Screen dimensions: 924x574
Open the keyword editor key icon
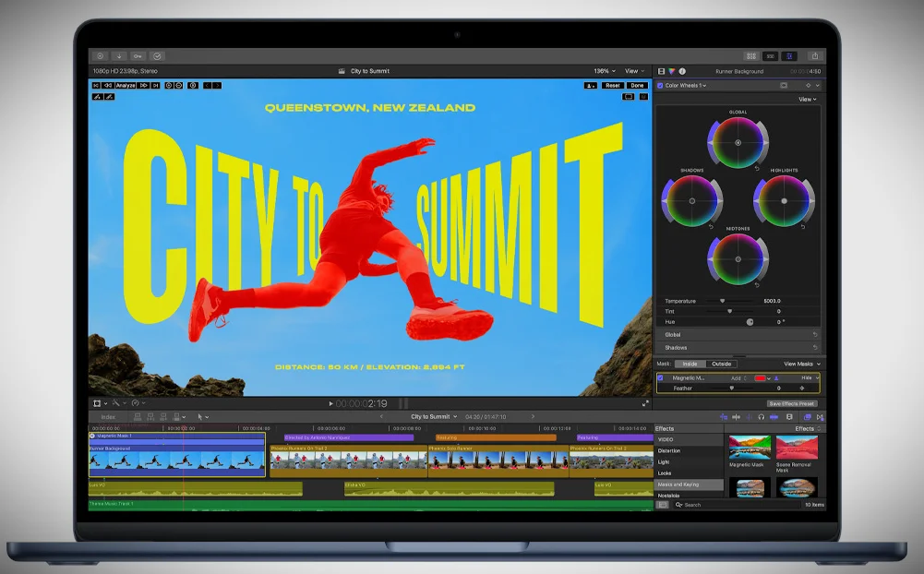138,56
